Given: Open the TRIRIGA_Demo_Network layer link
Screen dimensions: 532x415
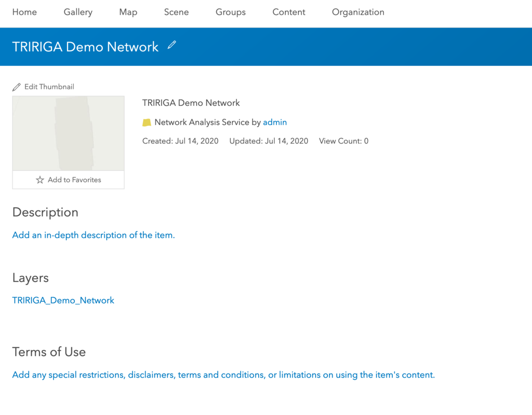Looking at the screenshot, I should click(63, 300).
